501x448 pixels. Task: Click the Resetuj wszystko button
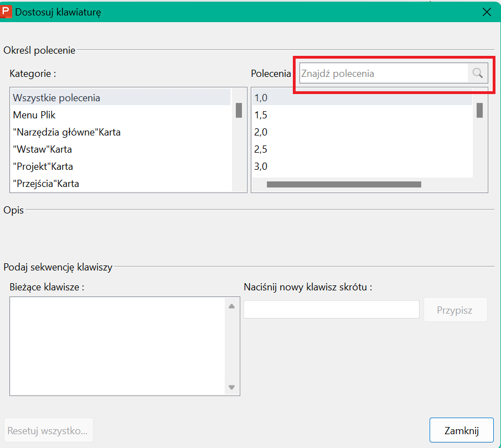point(48,430)
